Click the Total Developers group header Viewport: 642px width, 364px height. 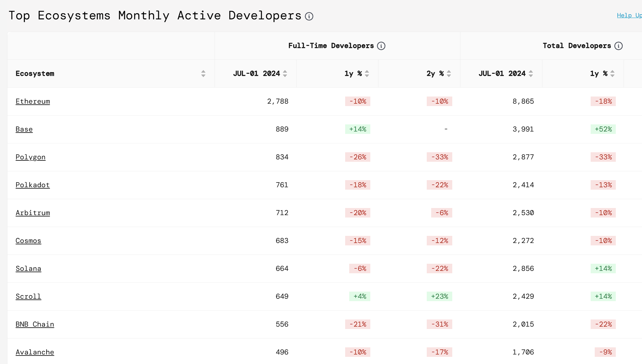[x=577, y=46]
